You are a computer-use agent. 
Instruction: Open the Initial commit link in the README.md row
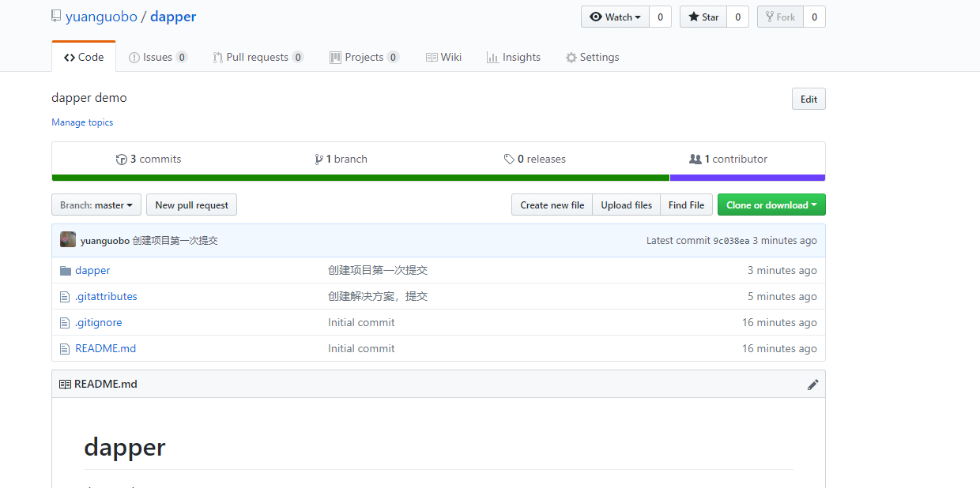tap(361, 348)
